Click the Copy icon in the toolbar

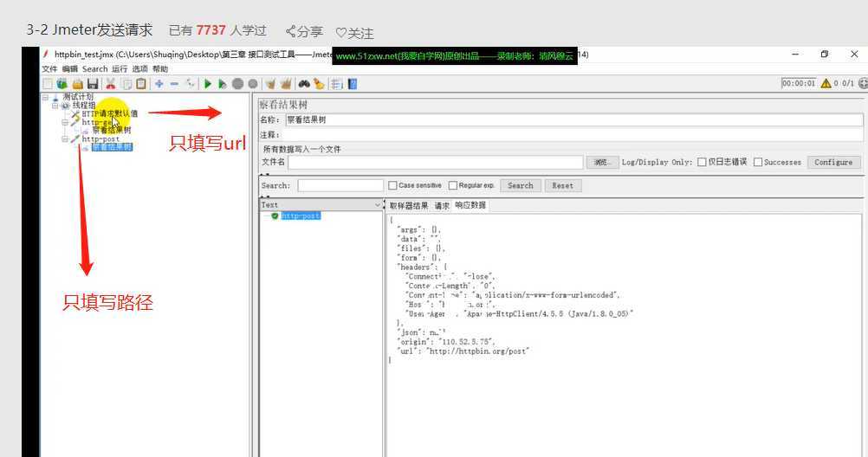click(126, 84)
